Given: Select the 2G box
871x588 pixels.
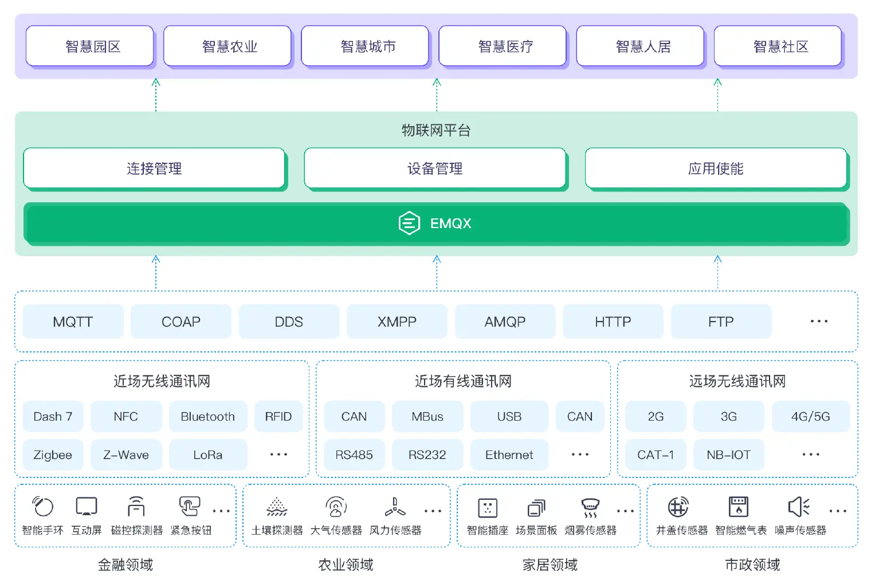Looking at the screenshot, I should (x=656, y=417).
